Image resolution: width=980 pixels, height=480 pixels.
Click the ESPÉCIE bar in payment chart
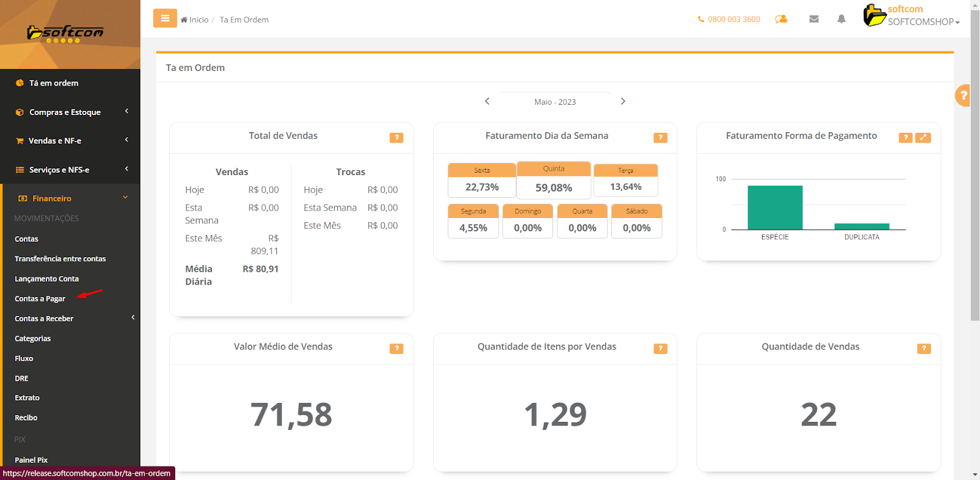pyautogui.click(x=775, y=208)
